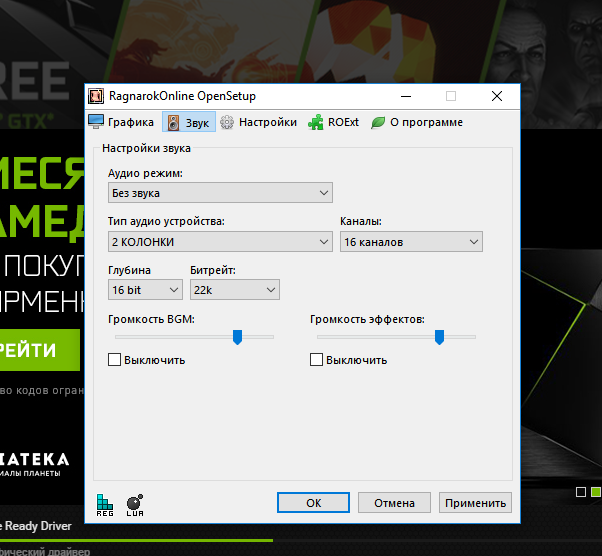
Task: Expand the Аудио режим dropdown
Action: [220, 193]
